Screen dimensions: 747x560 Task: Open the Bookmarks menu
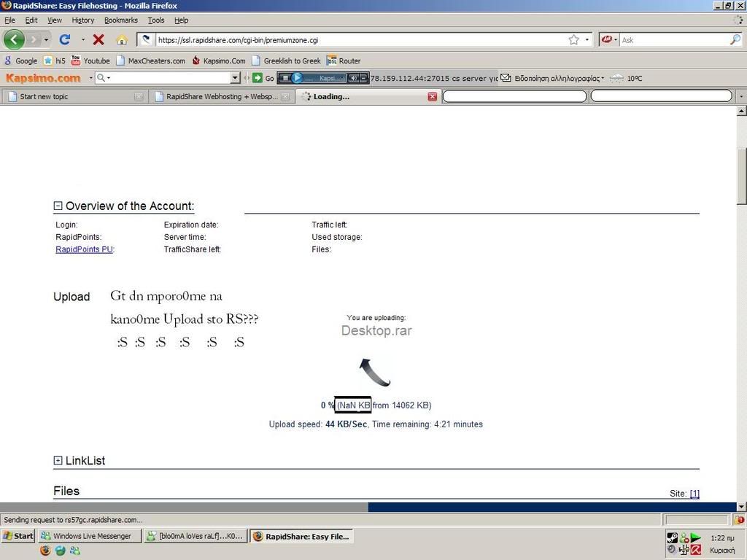(x=120, y=20)
